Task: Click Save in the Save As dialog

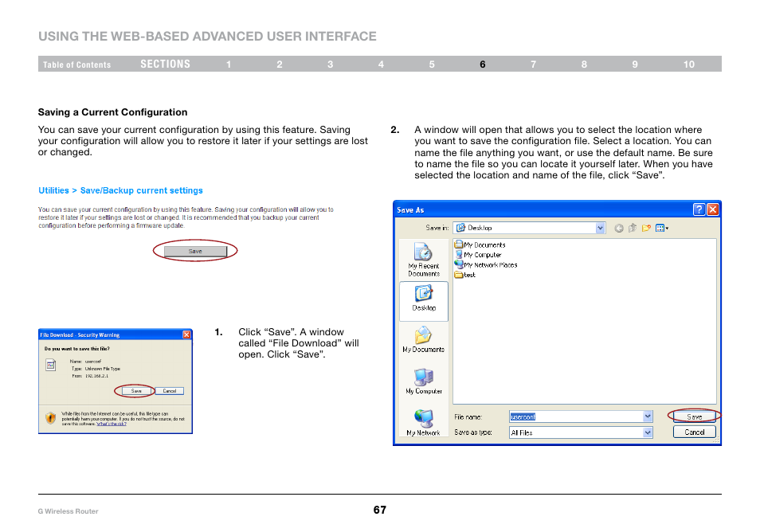Action: point(695,417)
